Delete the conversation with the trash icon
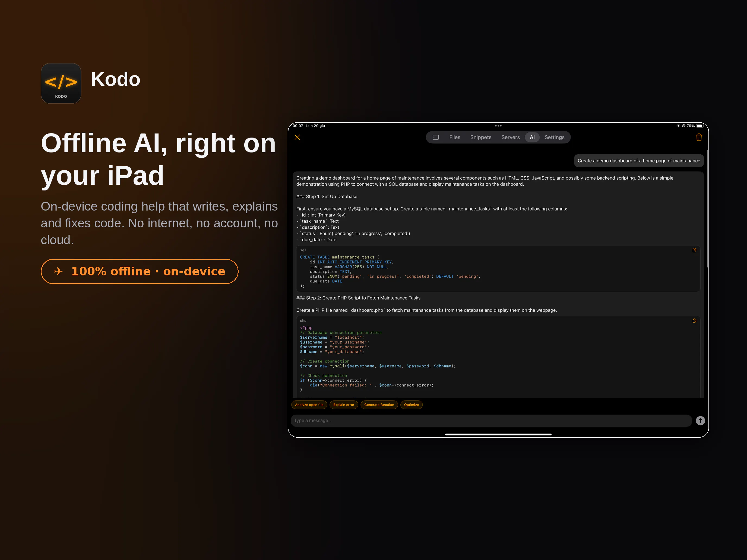Viewport: 747px width, 560px height. click(699, 137)
